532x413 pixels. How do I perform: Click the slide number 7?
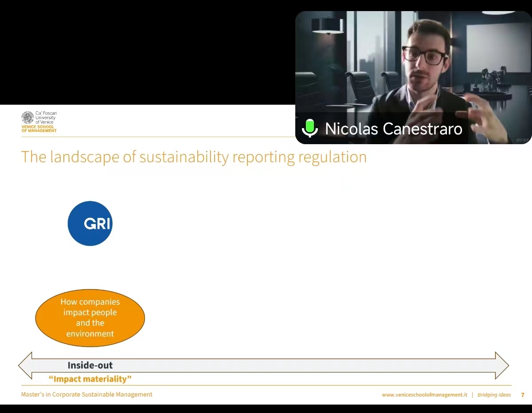coord(523,395)
